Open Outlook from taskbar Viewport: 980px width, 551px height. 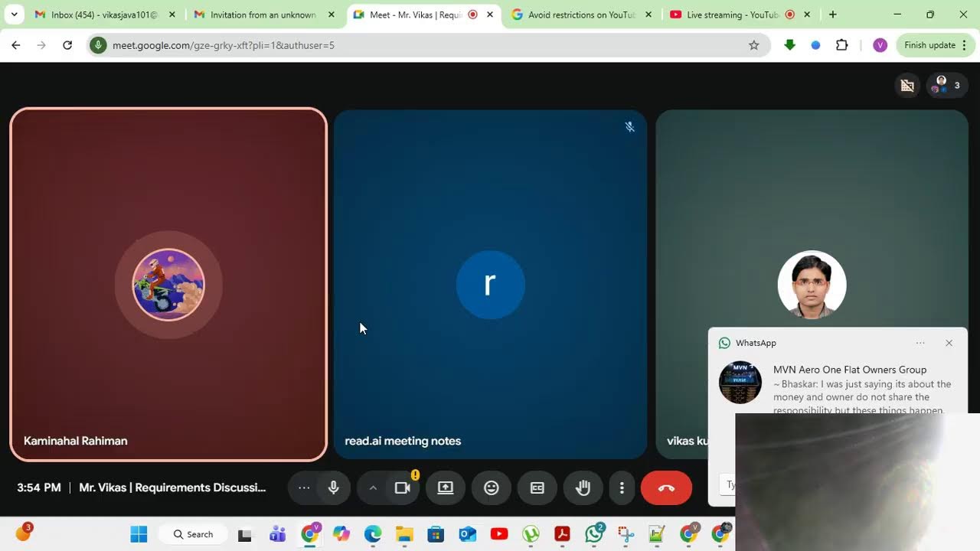[x=467, y=534]
